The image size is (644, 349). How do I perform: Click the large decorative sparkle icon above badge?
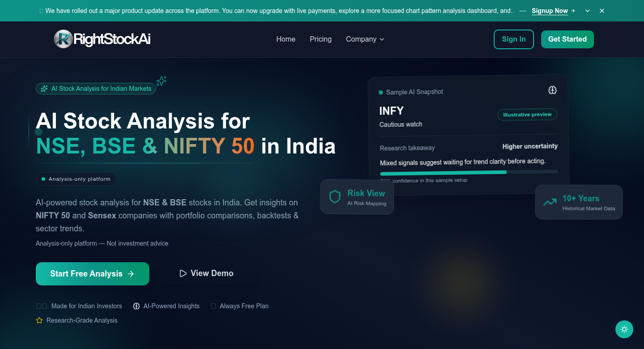coord(161,81)
